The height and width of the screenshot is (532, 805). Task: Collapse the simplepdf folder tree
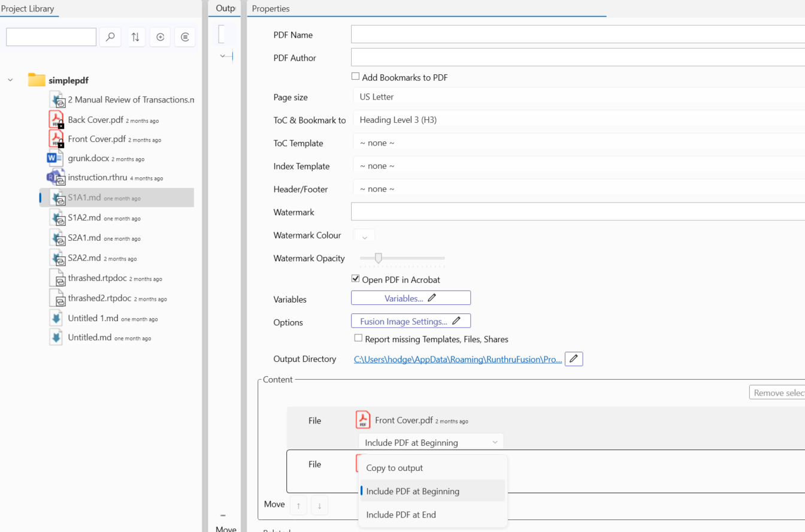click(10, 80)
